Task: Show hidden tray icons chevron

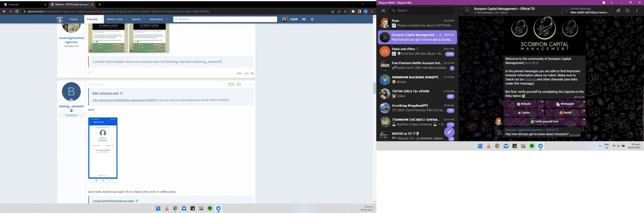Action: click(600, 146)
